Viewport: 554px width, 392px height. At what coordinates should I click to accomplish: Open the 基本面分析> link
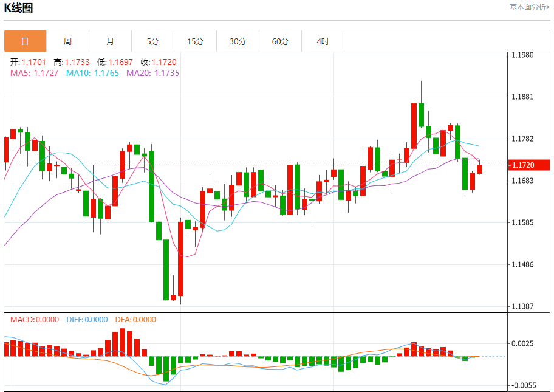click(x=529, y=7)
